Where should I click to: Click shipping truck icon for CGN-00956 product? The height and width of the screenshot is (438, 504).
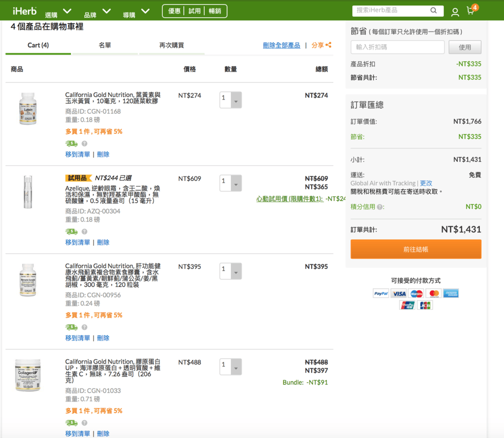(x=71, y=327)
